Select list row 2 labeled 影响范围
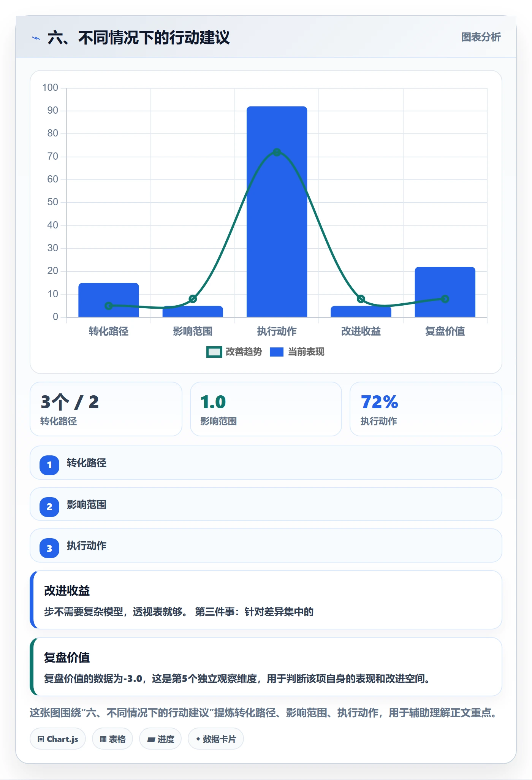 point(266,504)
